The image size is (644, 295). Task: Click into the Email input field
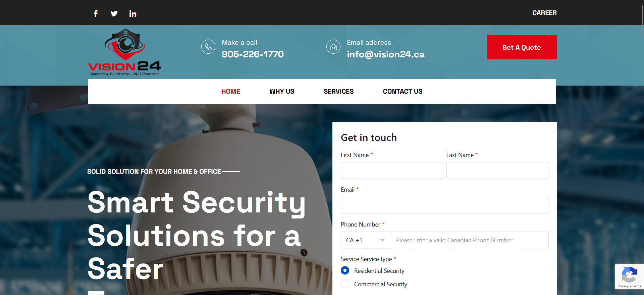pyautogui.click(x=444, y=205)
